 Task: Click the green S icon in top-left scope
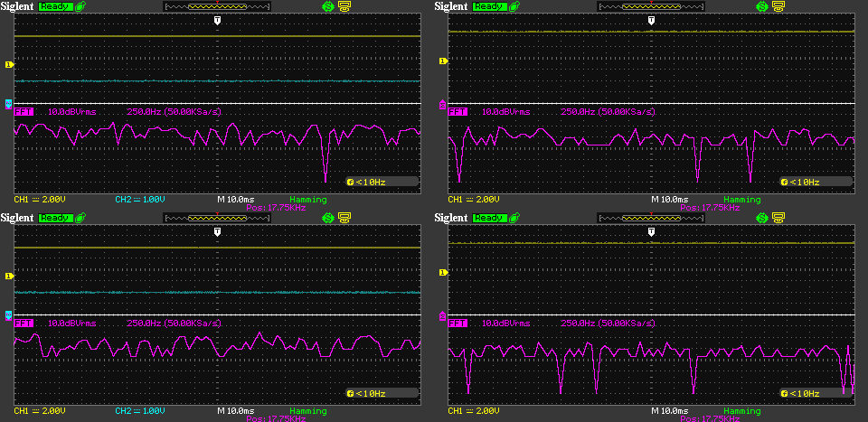(x=327, y=6)
